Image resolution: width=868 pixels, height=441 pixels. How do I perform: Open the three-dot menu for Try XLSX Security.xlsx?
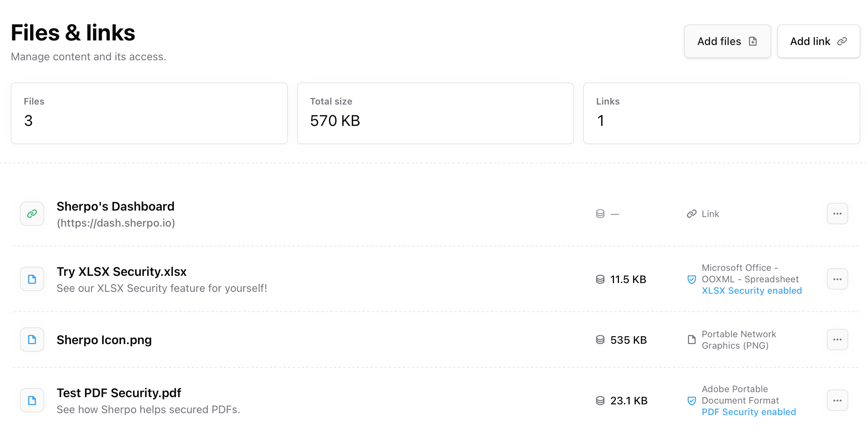pos(837,279)
